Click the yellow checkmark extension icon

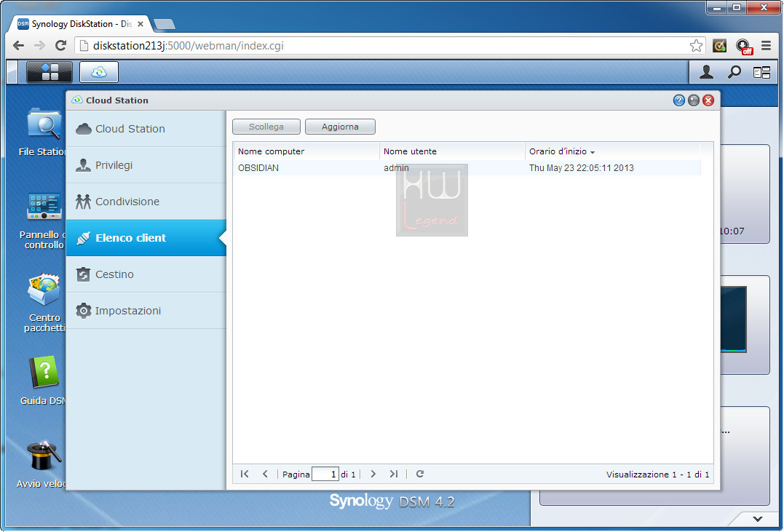pos(719,46)
